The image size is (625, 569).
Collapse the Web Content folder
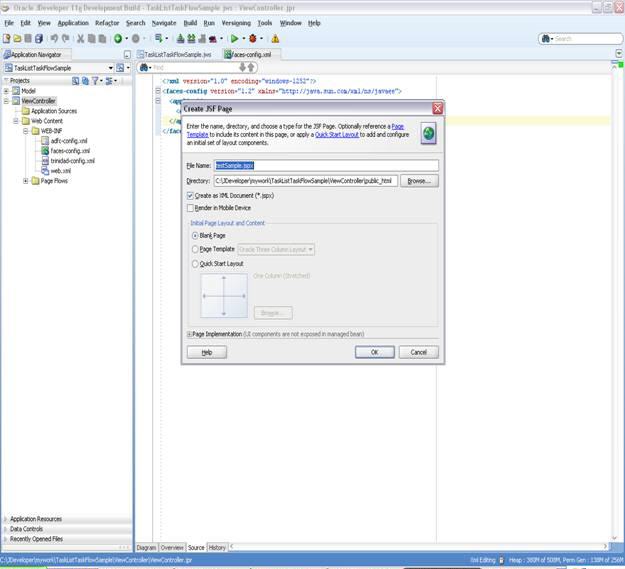click(16, 121)
